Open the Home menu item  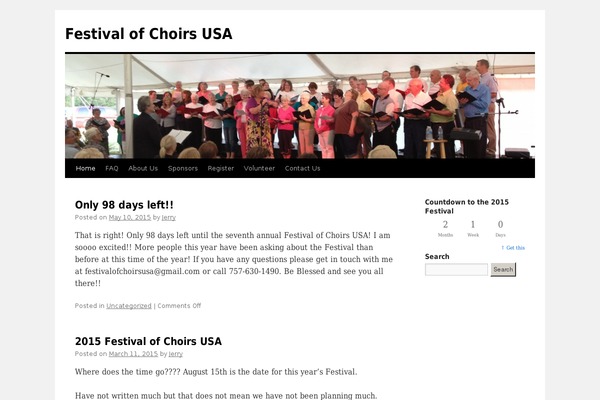[86, 168]
